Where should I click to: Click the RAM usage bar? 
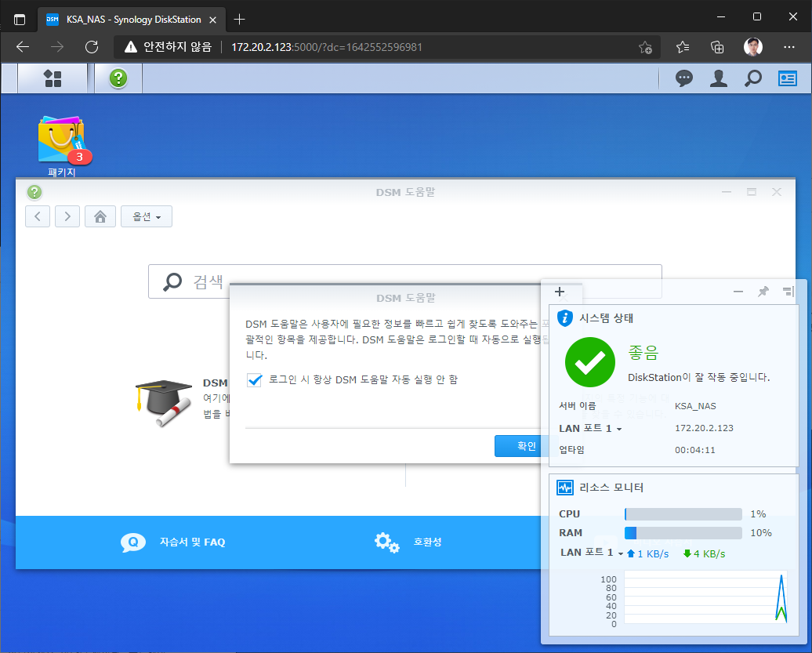(x=683, y=532)
